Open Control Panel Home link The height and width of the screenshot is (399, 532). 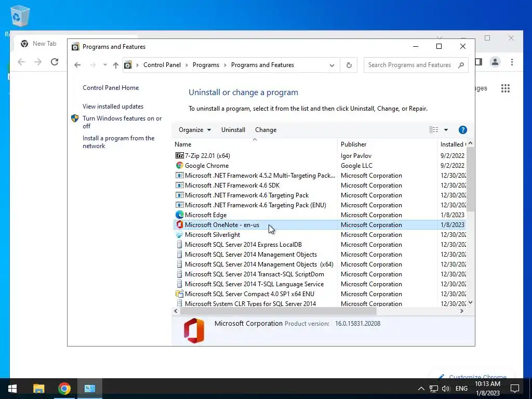click(111, 87)
